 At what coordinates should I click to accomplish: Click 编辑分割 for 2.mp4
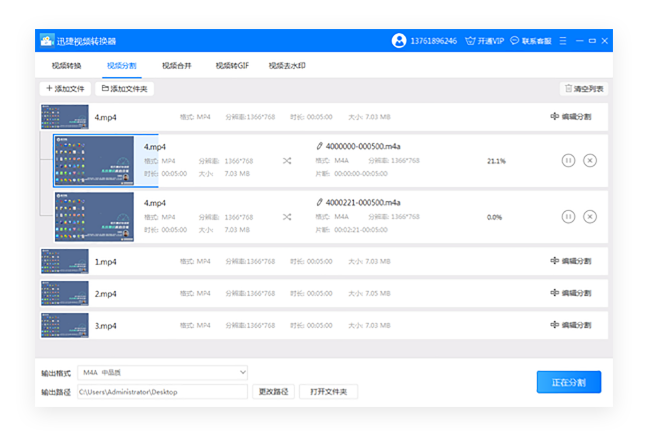[571, 293]
